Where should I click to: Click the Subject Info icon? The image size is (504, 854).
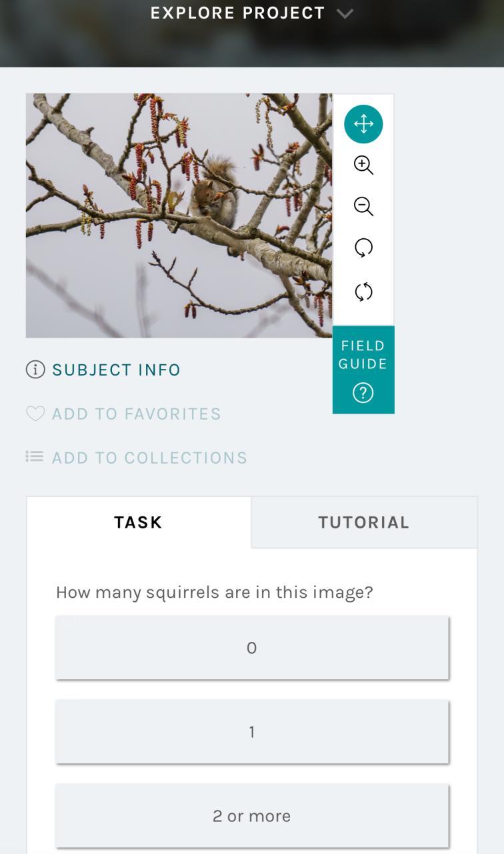35,370
